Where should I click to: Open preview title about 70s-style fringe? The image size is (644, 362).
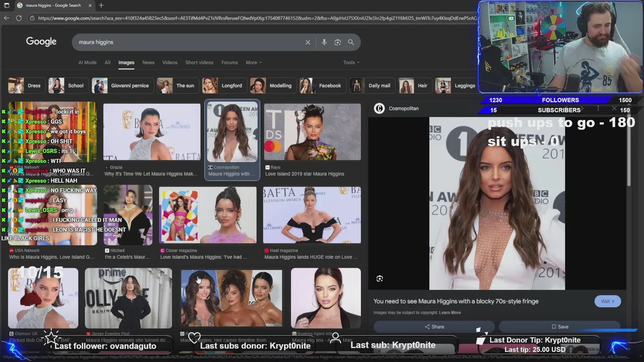(x=456, y=301)
